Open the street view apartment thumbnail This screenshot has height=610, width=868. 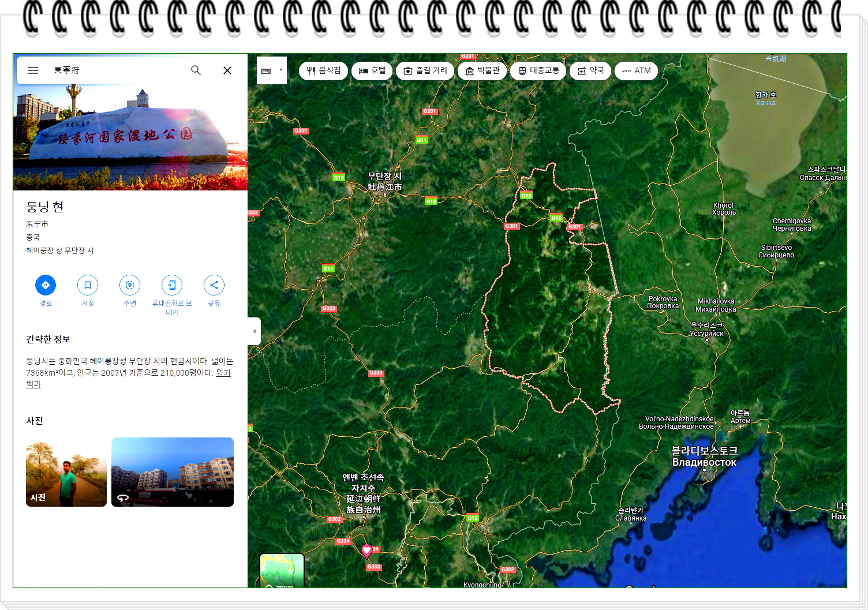coord(173,472)
